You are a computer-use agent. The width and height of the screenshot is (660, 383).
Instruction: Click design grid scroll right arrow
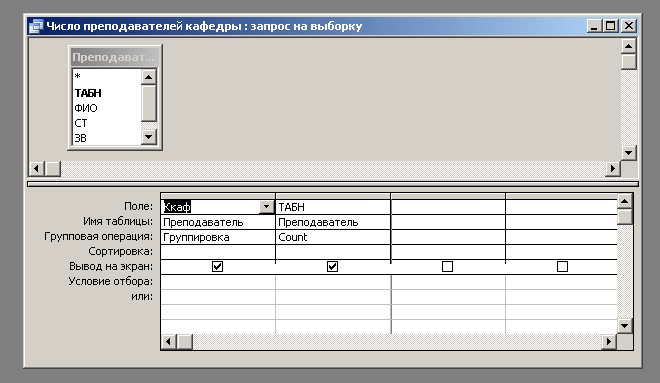[609, 341]
